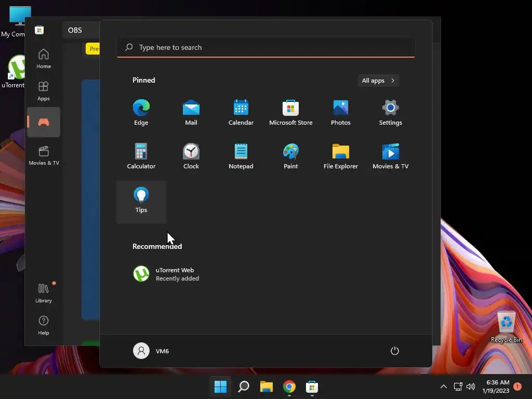The width and height of the screenshot is (532, 399).
Task: Select the uTorrent desktop shortcut
Action: pyautogui.click(x=13, y=72)
